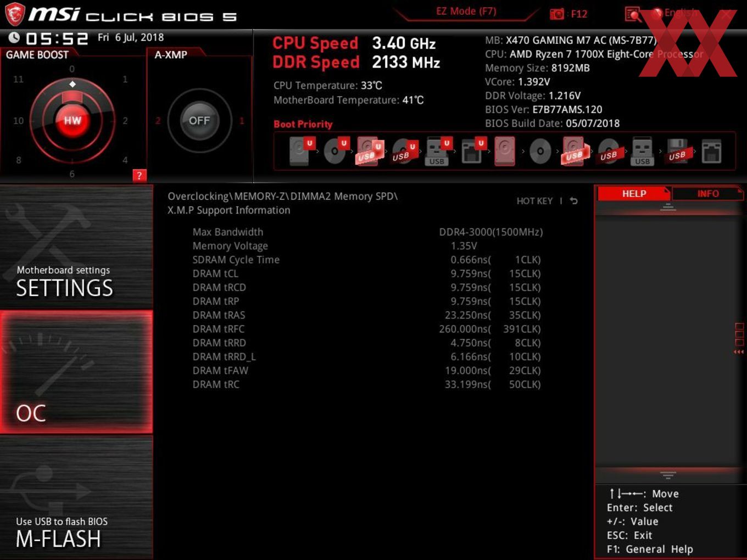Select the DRAM tRP row
747x560 pixels.
point(367,301)
